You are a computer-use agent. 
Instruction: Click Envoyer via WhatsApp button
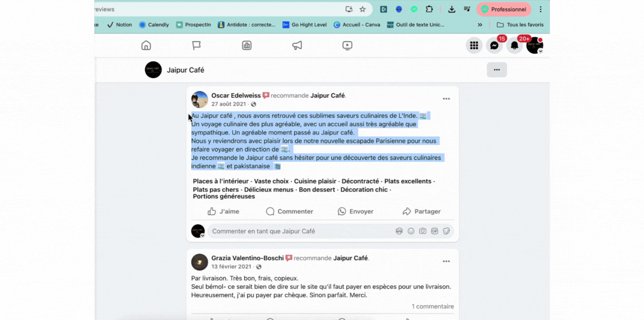tap(356, 211)
